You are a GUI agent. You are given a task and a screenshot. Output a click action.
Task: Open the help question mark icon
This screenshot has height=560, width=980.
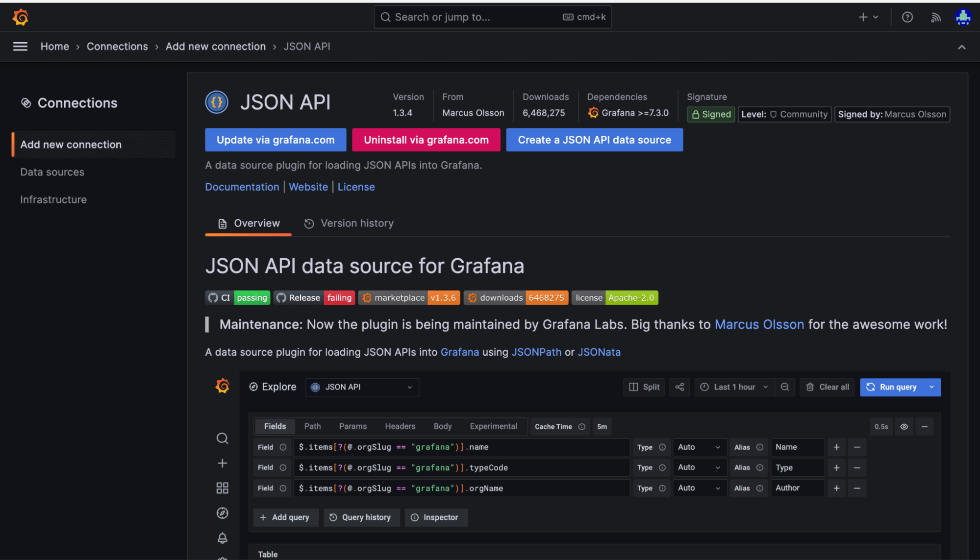[907, 17]
